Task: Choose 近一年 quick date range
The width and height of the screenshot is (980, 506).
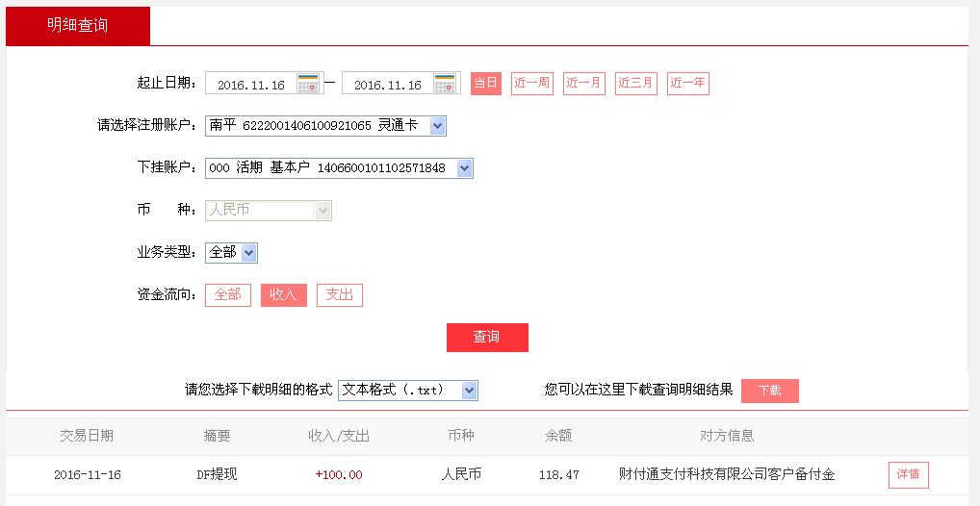Action: [687, 84]
